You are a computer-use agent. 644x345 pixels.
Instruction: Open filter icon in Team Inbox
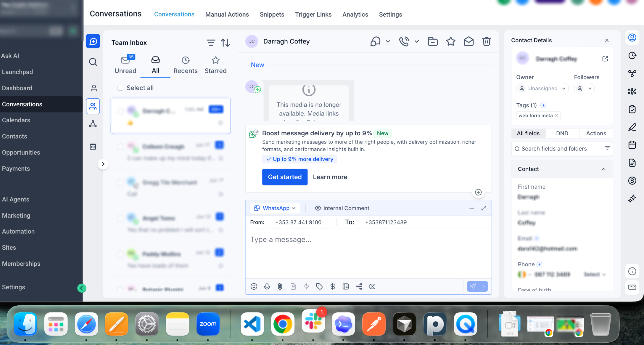[211, 43]
